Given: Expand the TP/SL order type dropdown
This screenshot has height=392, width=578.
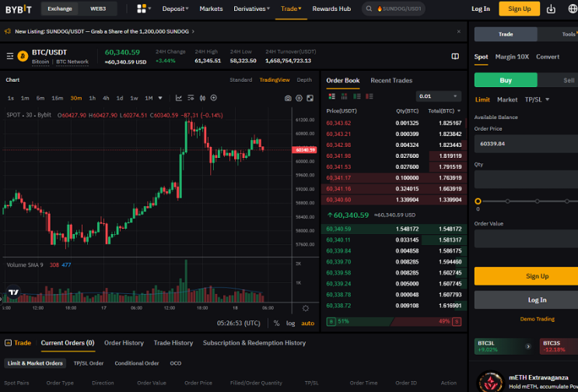Looking at the screenshot, I should [x=537, y=100].
